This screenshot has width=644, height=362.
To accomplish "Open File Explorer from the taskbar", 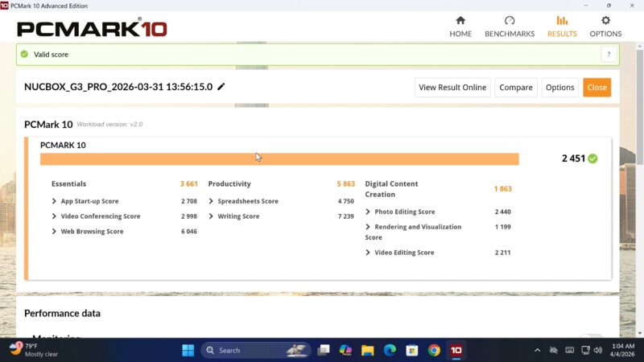I will point(368,350).
